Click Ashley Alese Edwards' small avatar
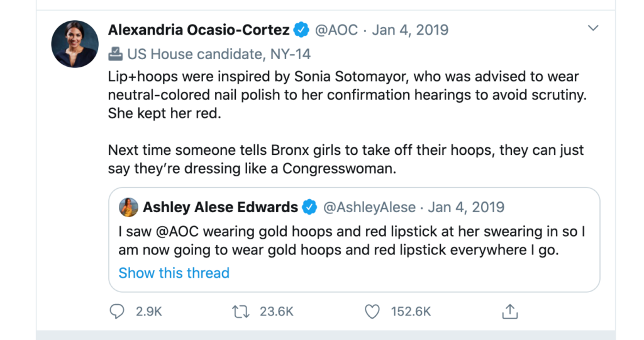This screenshot has width=644, height=340. (x=129, y=207)
